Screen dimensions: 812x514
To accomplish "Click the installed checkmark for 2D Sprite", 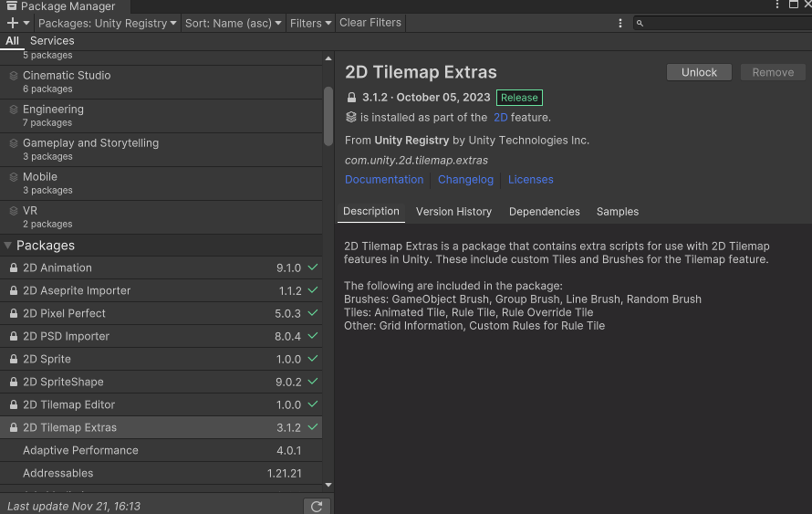I will (313, 359).
